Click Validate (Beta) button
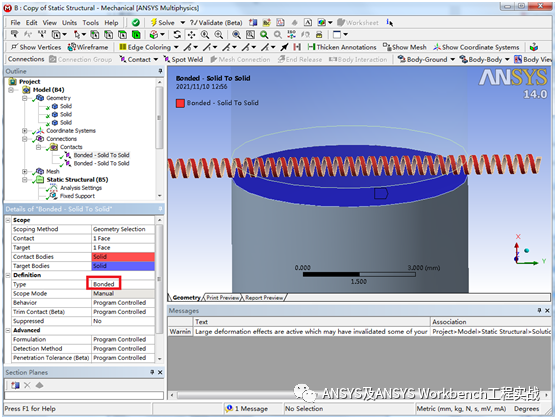This screenshot has height=419, width=557. tap(216, 23)
